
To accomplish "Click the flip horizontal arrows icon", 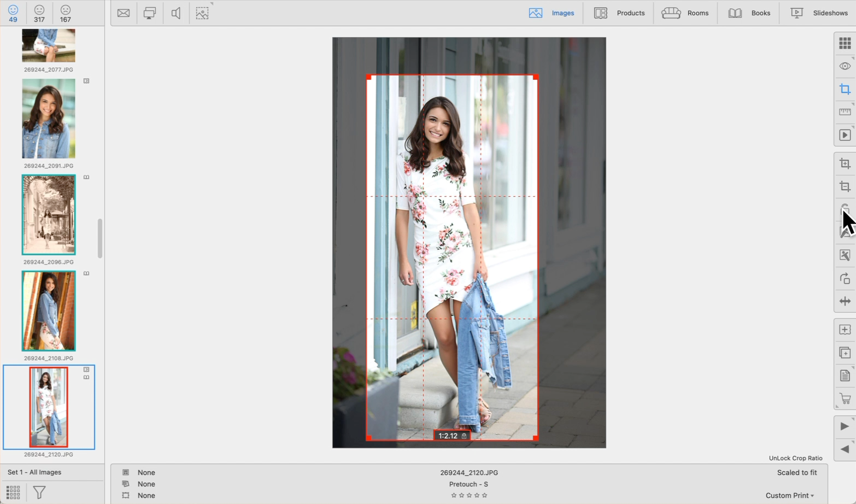I will (845, 301).
